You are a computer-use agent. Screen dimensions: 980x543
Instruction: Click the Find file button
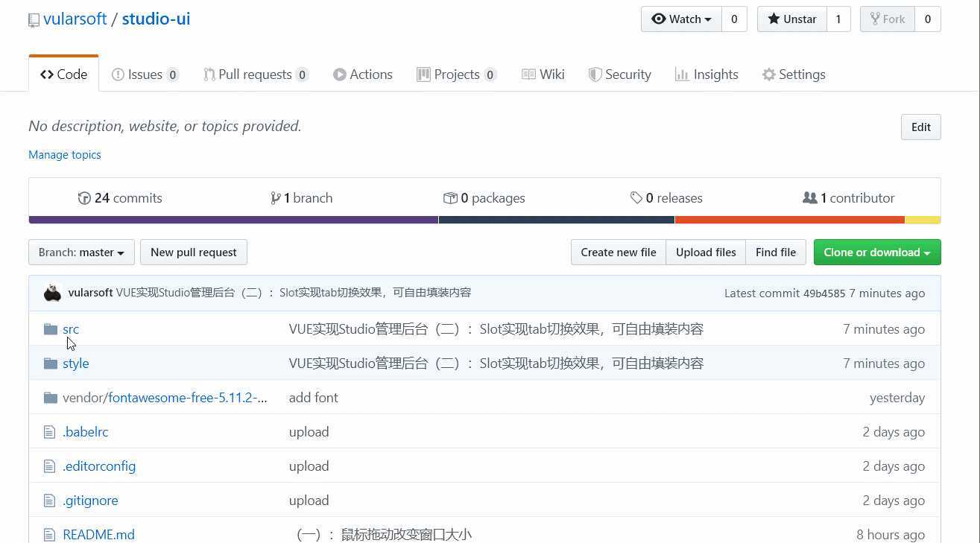(776, 253)
